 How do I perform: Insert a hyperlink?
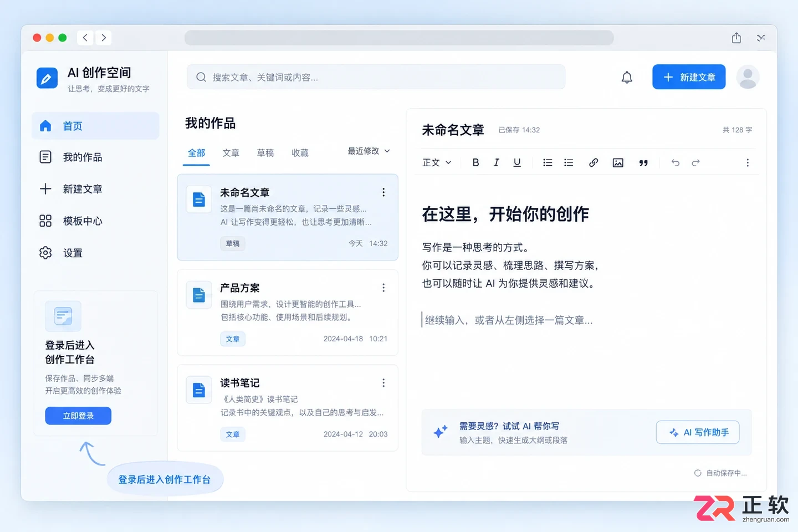point(594,162)
